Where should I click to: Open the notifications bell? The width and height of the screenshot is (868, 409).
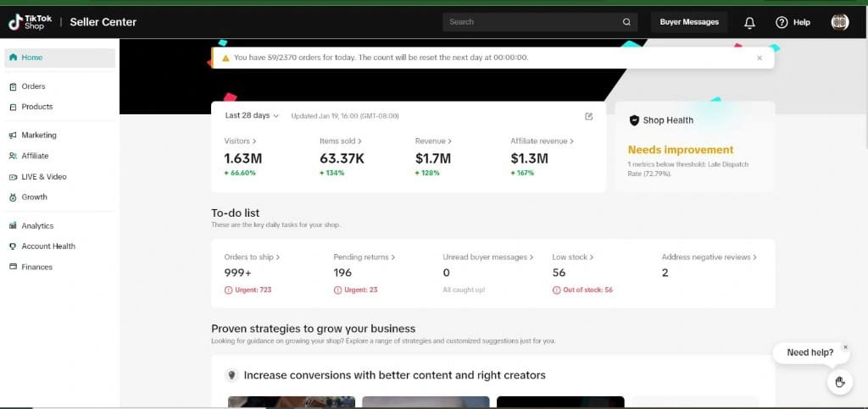[x=749, y=23]
